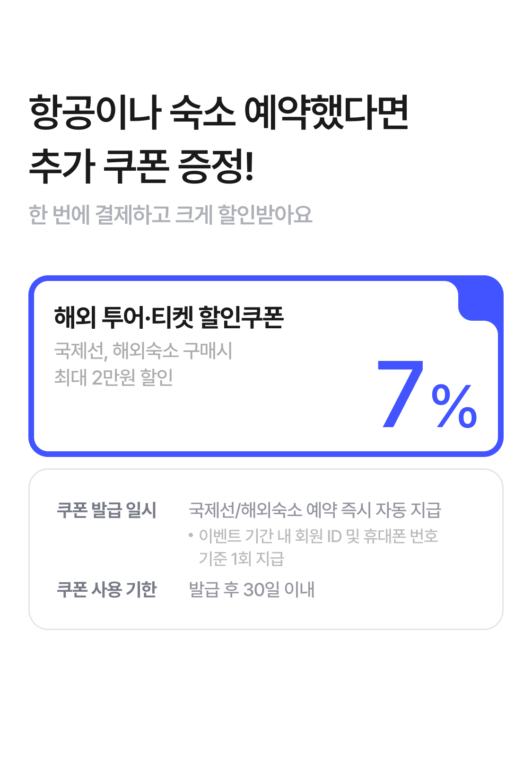
Task: Select the subtitle '한 번에 결제하고 크게 할인받아요'
Action: coord(170,214)
